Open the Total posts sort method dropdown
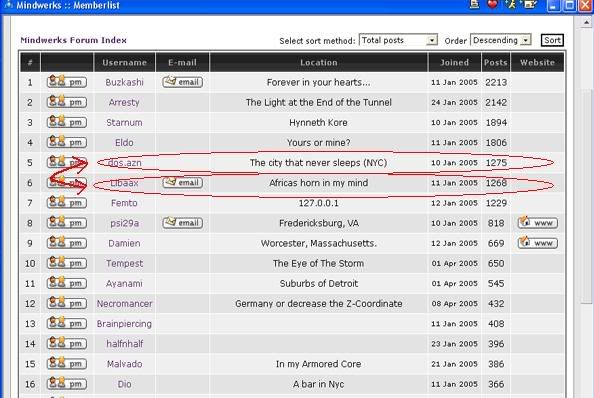 click(398, 40)
